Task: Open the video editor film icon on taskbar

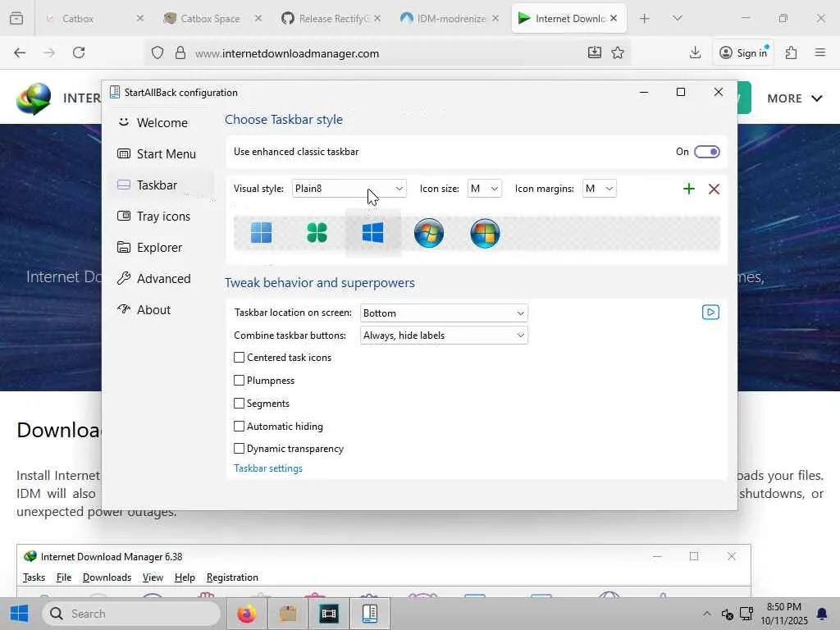Action: 328,614
